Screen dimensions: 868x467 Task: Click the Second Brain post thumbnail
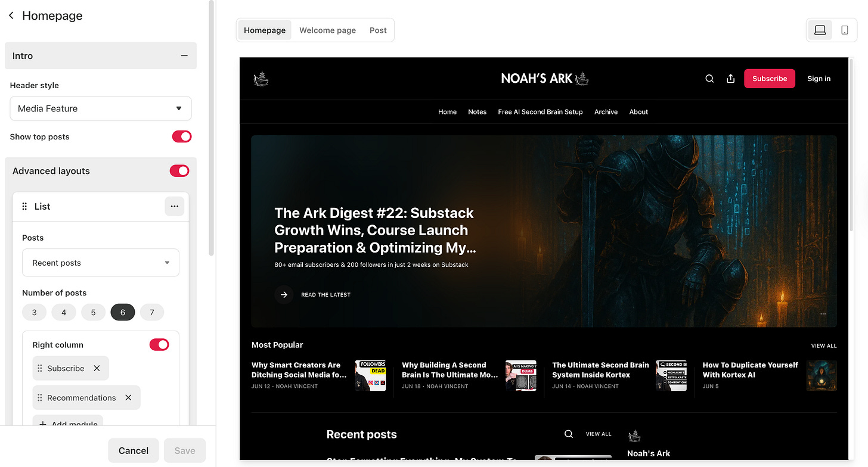(521, 375)
